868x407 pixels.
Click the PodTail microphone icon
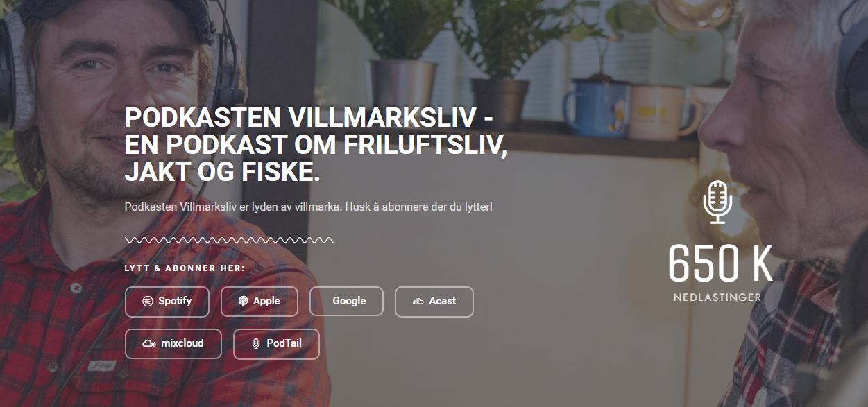tap(256, 344)
